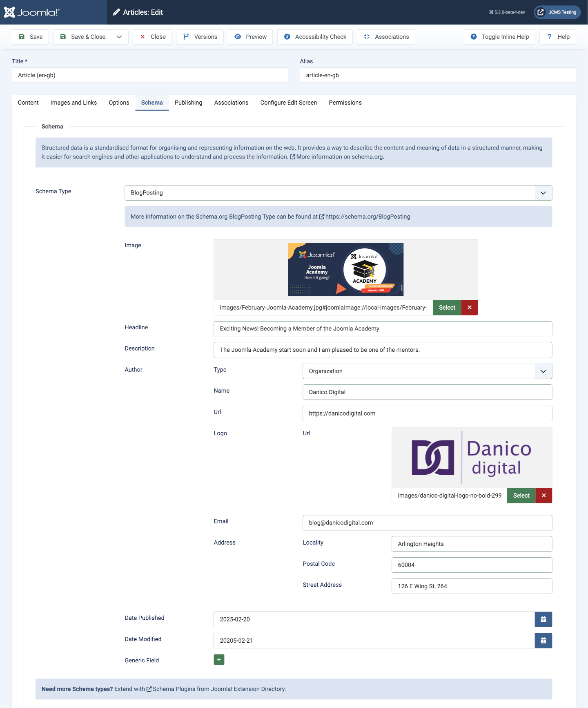The image size is (588, 708).
Task: Click the Joomla logo in header
Action: click(32, 12)
